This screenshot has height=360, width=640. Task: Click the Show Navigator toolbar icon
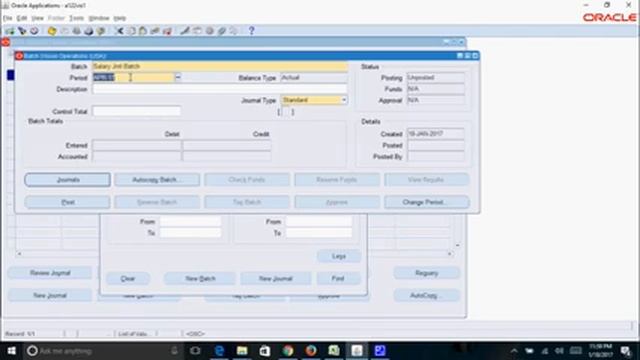pos(34,31)
